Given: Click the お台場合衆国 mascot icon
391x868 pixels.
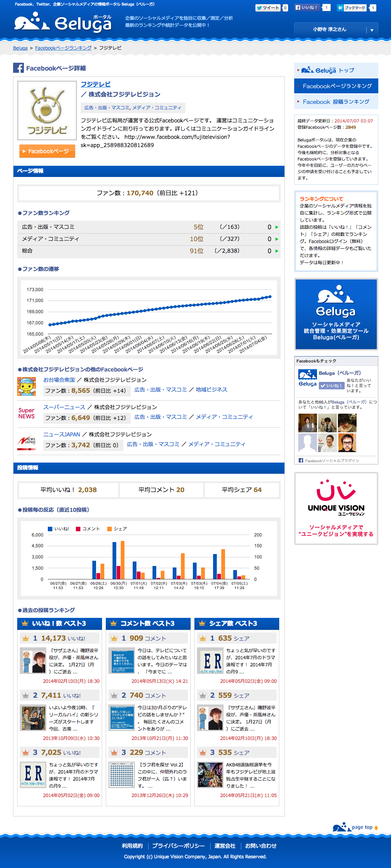Looking at the screenshot, I should 27,386.
